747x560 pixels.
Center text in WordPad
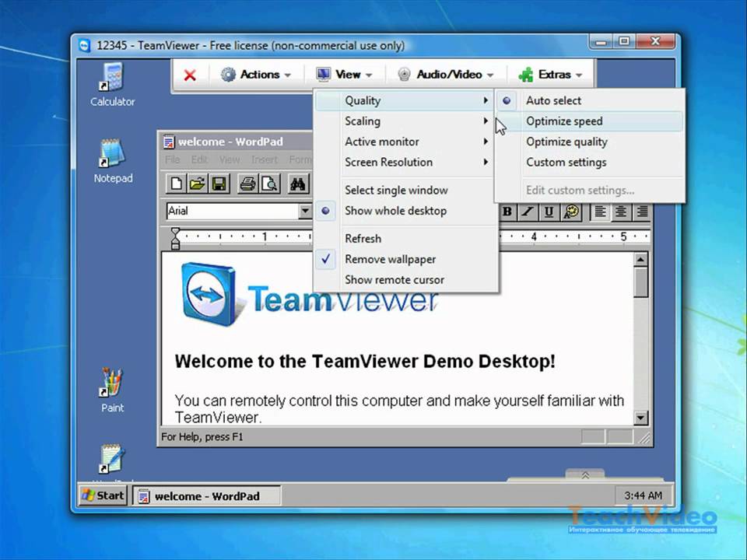click(x=621, y=211)
